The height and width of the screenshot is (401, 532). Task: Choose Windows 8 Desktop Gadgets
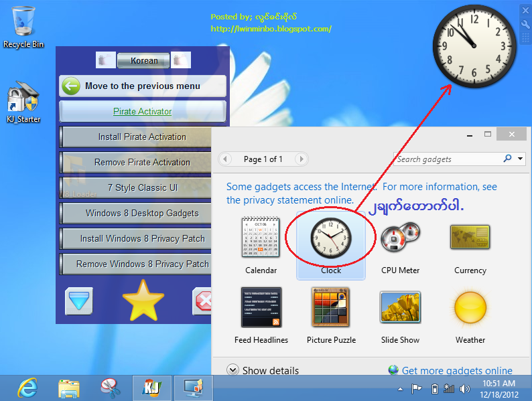coord(136,213)
